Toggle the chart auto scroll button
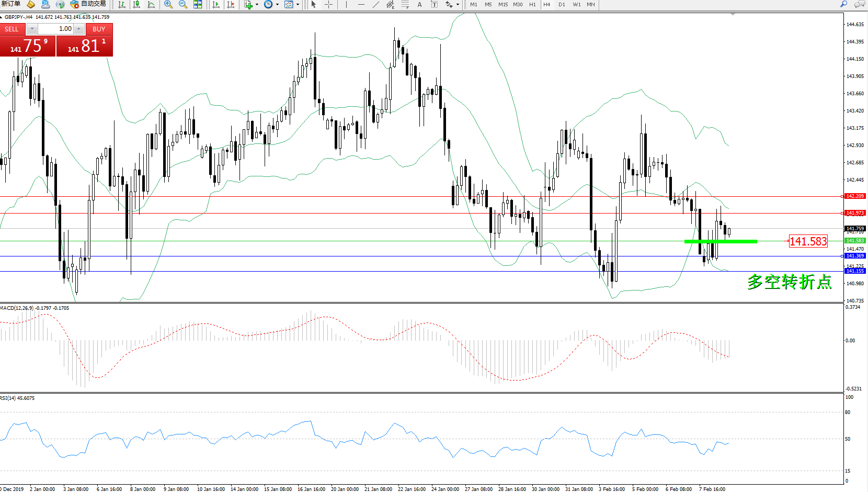Image resolution: width=868 pixels, height=492 pixels. pos(215,4)
